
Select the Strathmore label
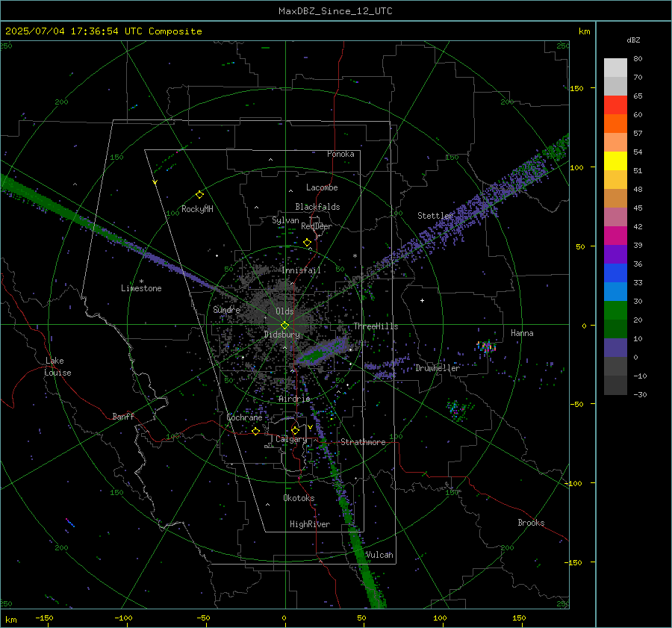363,442
